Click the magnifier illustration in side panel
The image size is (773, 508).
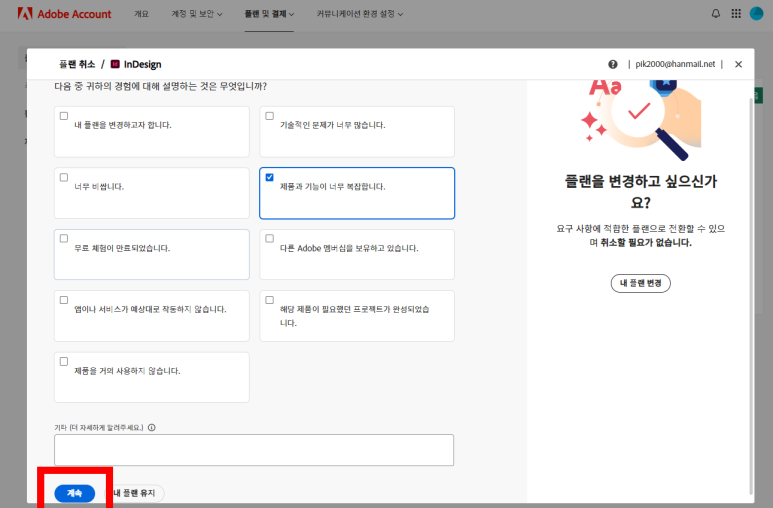click(641, 118)
